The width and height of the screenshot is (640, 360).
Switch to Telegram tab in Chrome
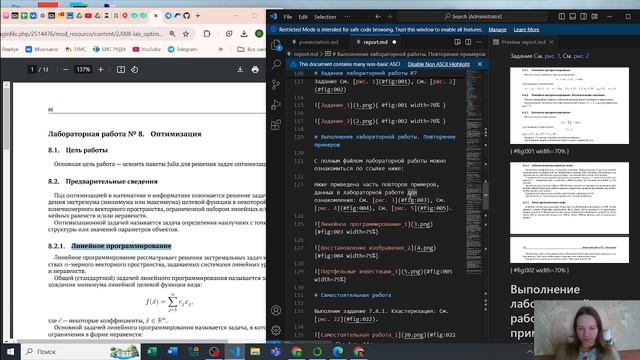coord(168,16)
